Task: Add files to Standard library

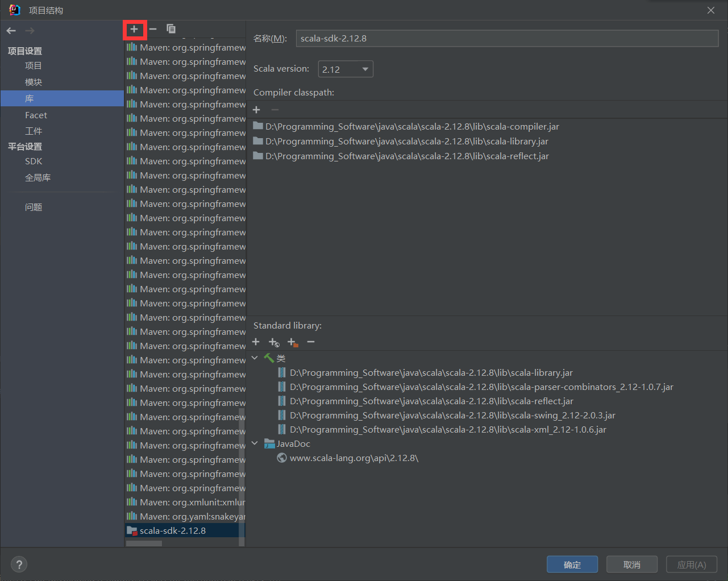Action: pos(256,342)
